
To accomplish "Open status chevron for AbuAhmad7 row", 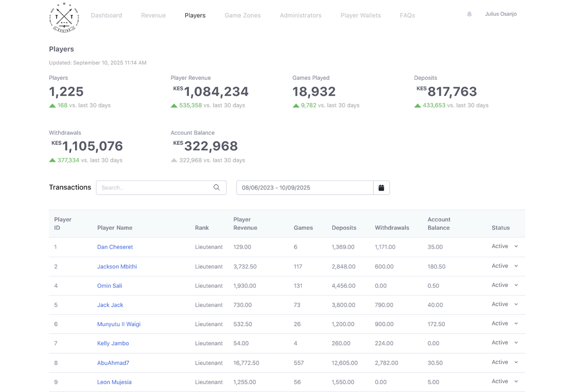I will 516,363.
